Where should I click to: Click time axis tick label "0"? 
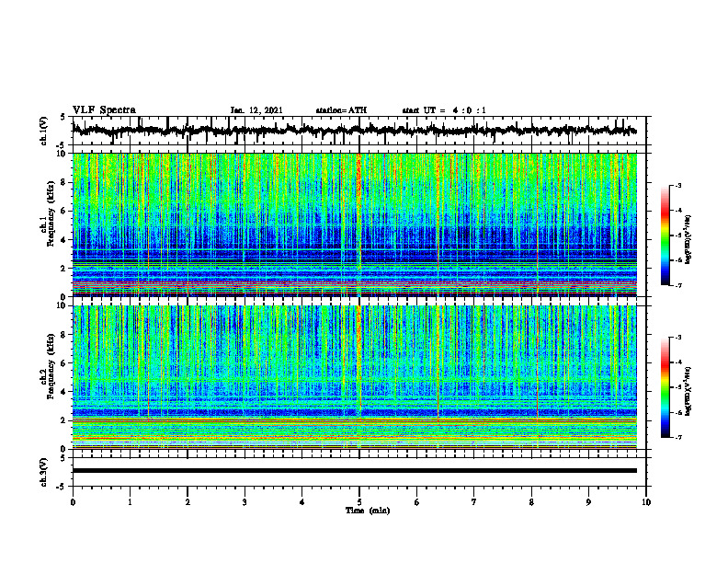coord(73,502)
